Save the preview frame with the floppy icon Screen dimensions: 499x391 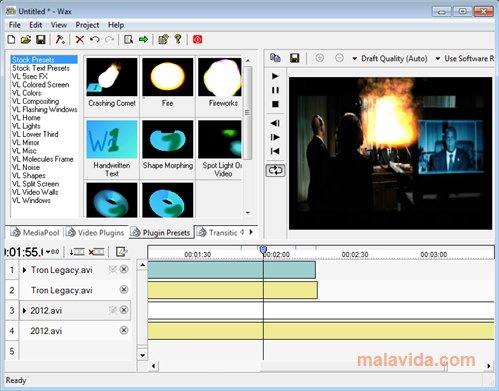[x=295, y=58]
